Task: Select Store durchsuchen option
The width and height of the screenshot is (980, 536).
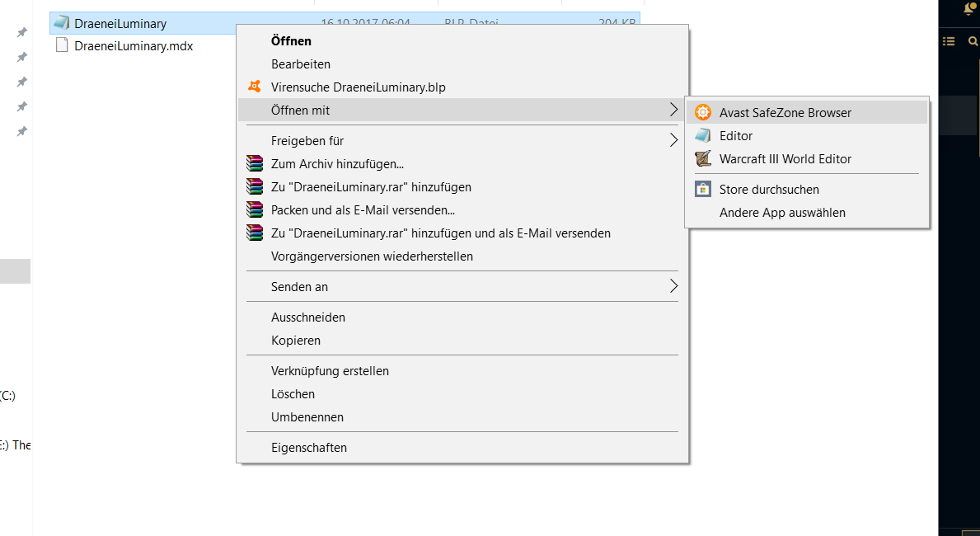Action: tap(807, 190)
